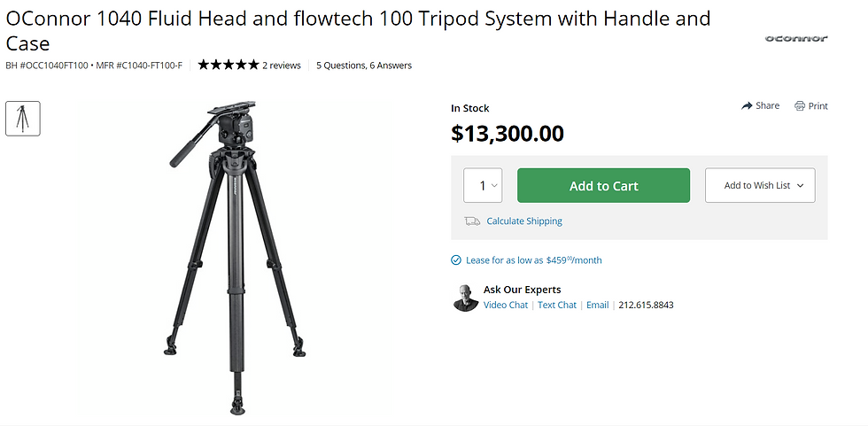Viewport: 868px width, 426px height.
Task: Click Calculate Shipping link
Action: [x=524, y=221]
